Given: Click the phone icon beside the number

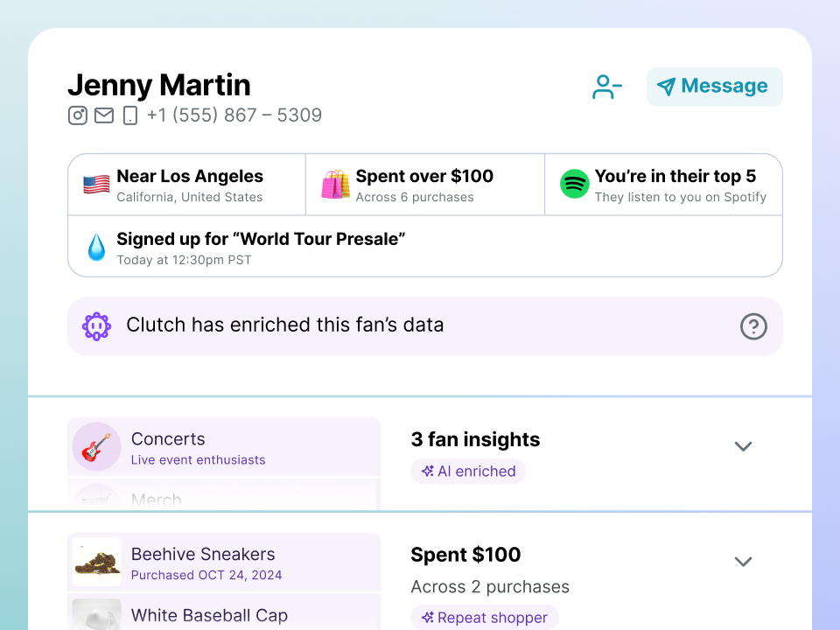Looking at the screenshot, I should point(129,115).
